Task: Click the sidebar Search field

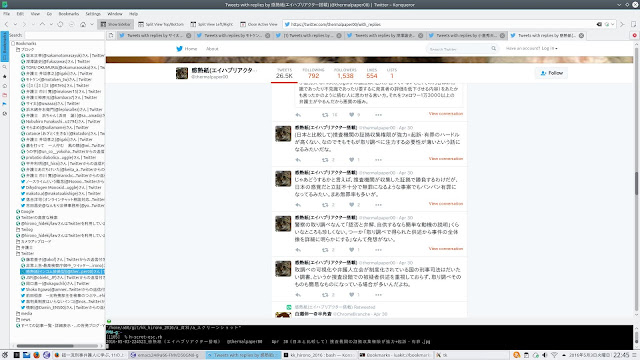Action: point(64,36)
